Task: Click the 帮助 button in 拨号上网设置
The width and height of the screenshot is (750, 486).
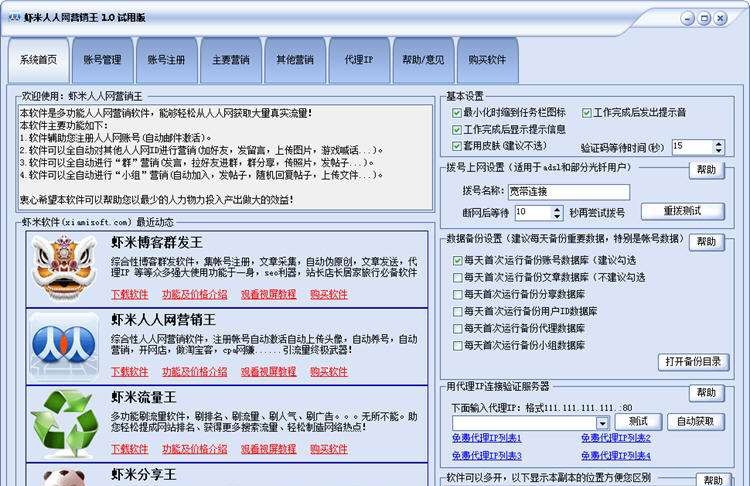Action: [706, 170]
